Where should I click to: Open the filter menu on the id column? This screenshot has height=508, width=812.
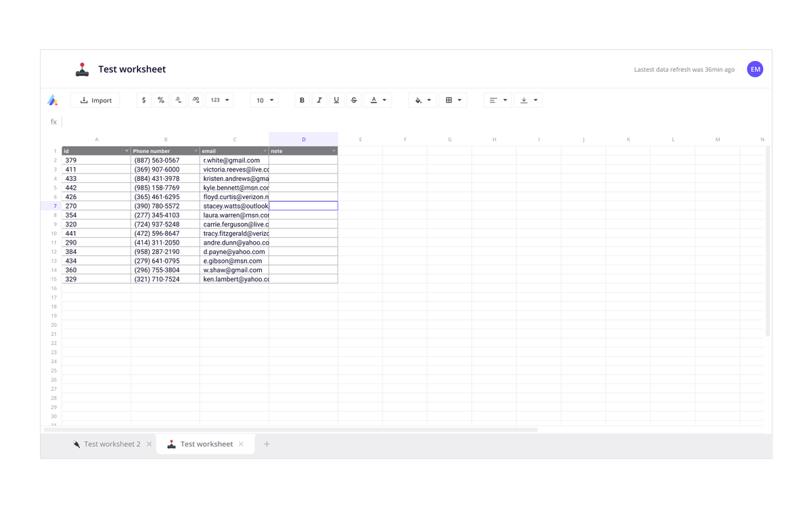127,150
